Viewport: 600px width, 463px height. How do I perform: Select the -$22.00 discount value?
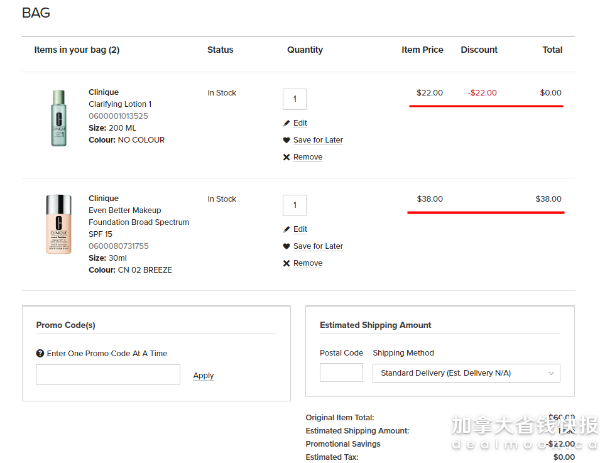(x=482, y=93)
